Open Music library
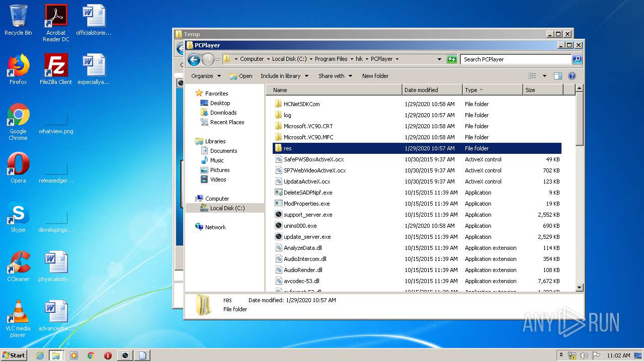 [x=212, y=160]
